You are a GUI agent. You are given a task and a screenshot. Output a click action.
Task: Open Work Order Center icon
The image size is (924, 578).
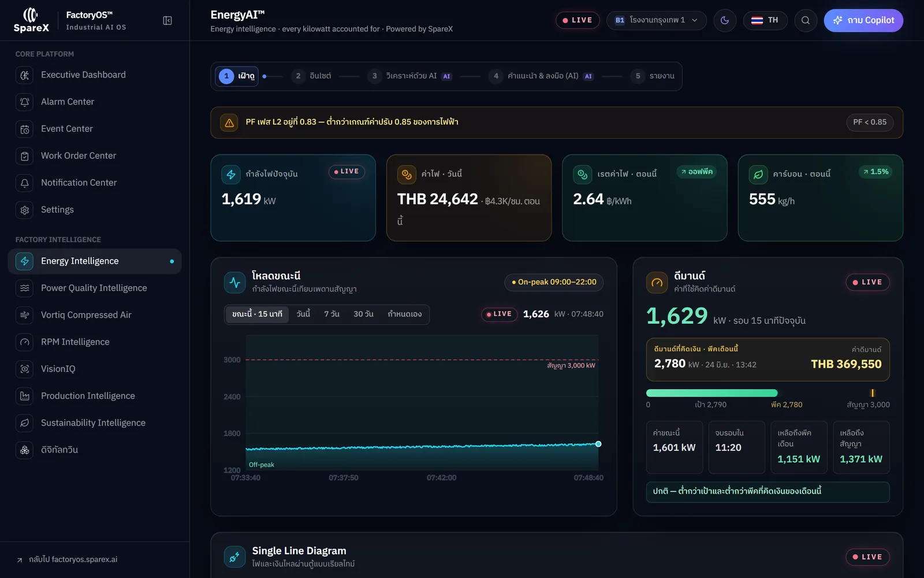coord(25,156)
